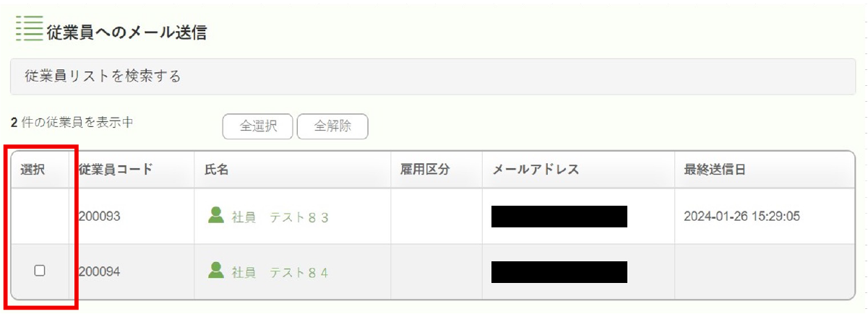This screenshot has width=868, height=314.
Task: Select employee code 200093 cell
Action: 100,217
